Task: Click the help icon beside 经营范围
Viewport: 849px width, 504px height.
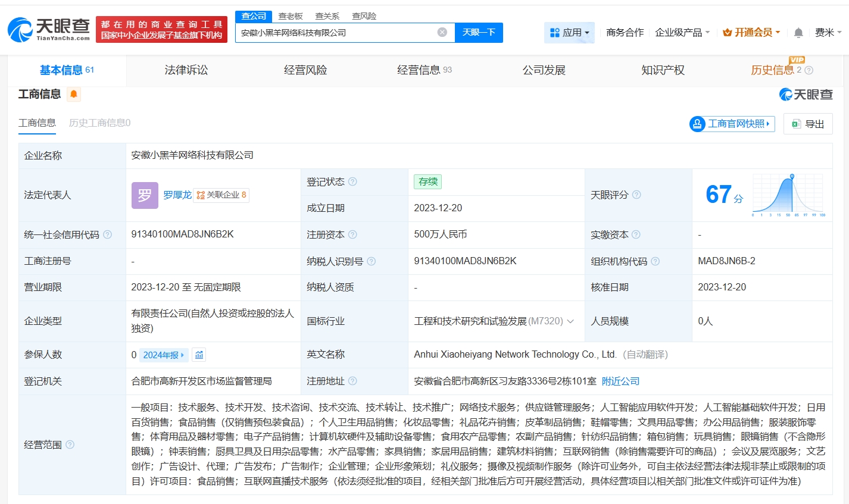Action: click(70, 444)
